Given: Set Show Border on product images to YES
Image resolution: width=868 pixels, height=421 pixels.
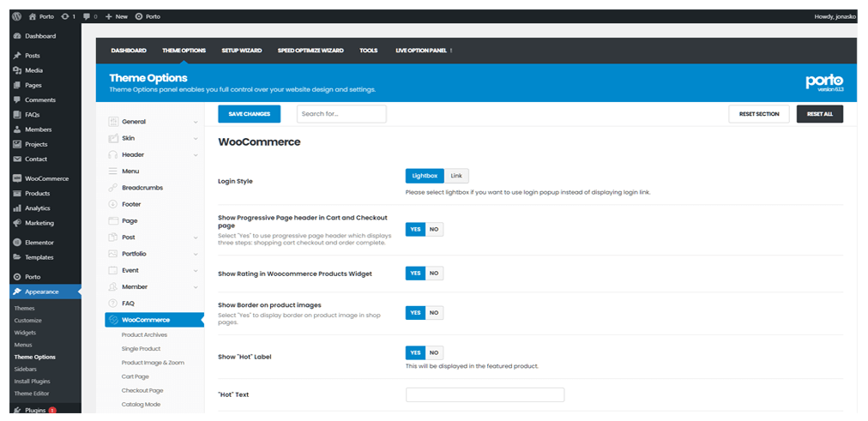Looking at the screenshot, I should point(415,313).
